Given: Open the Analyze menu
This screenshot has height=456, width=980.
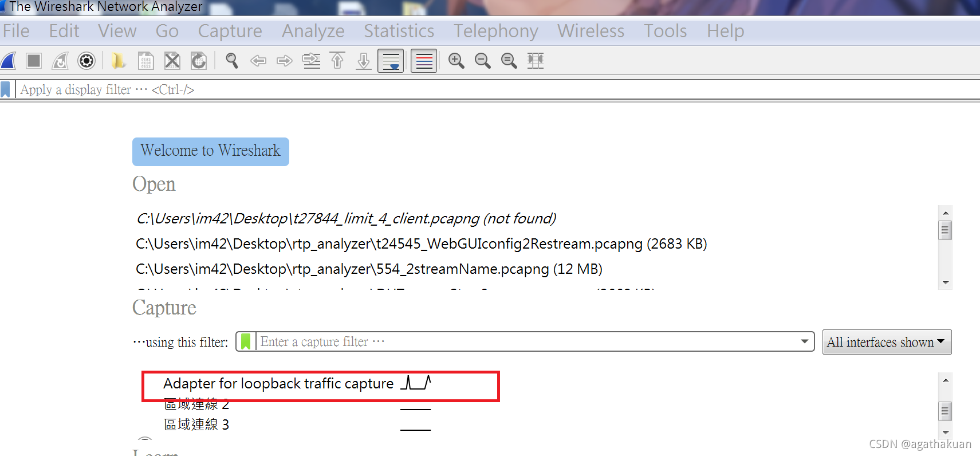Looking at the screenshot, I should [x=313, y=31].
